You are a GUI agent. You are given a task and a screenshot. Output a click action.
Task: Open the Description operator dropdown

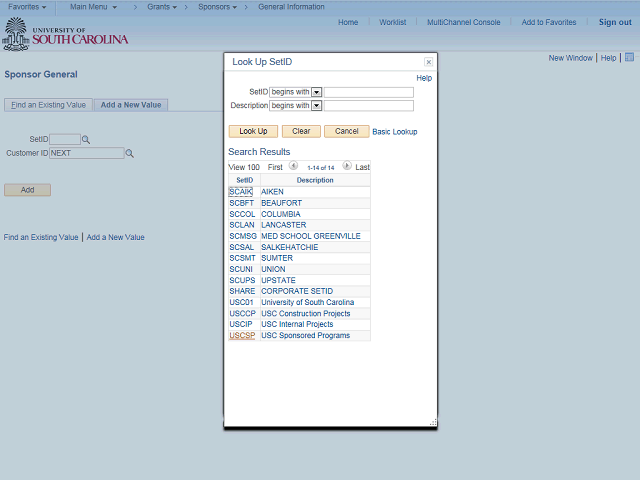click(x=316, y=106)
